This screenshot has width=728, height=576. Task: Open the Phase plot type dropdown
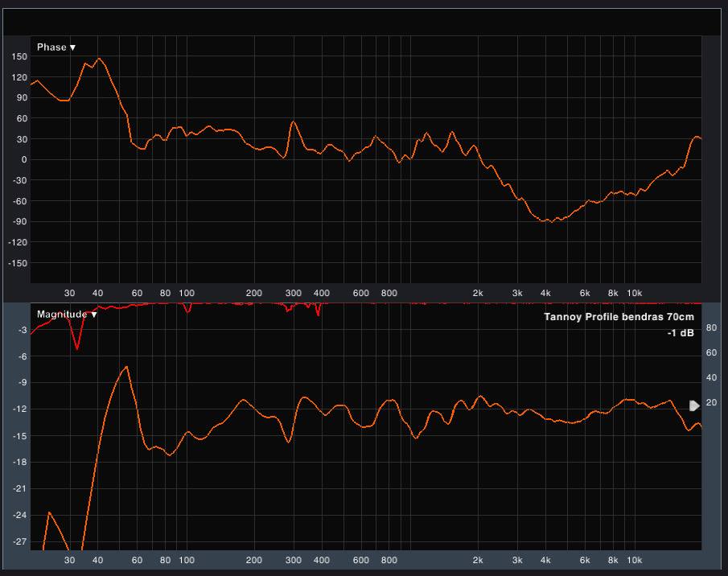pyautogui.click(x=55, y=47)
